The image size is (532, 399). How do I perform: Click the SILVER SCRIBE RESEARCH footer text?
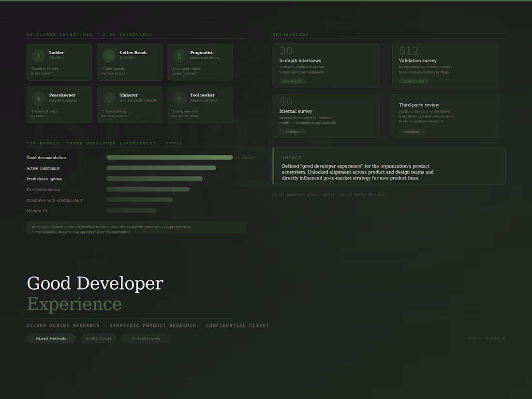pyautogui.click(x=63, y=325)
